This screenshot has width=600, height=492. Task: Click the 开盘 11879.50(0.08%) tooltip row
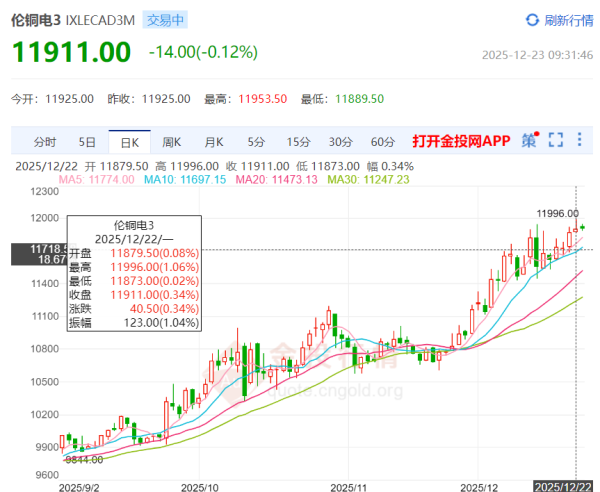[134, 253]
